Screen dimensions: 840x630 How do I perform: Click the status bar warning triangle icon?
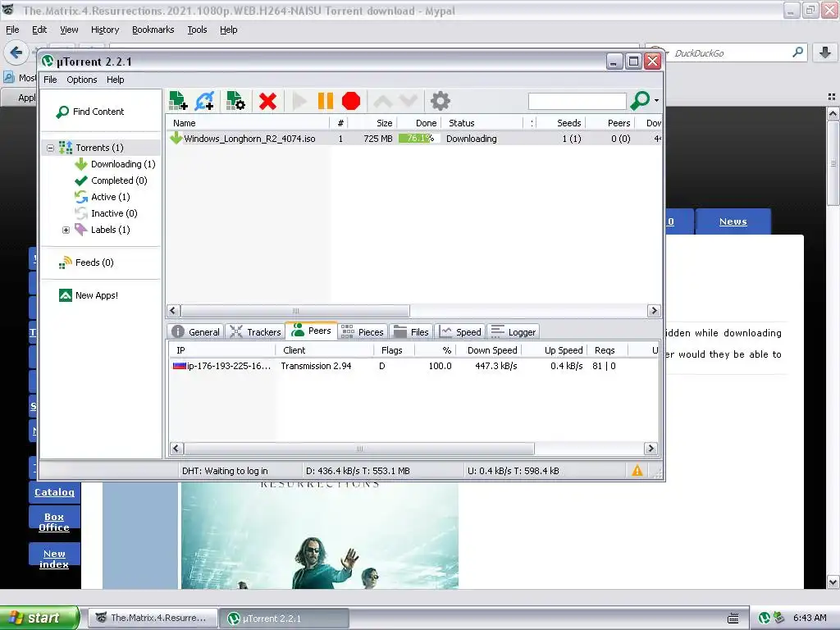click(637, 470)
